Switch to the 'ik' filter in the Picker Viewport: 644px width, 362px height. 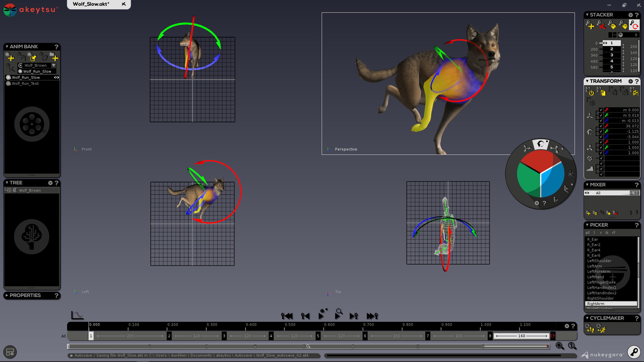[x=607, y=233]
